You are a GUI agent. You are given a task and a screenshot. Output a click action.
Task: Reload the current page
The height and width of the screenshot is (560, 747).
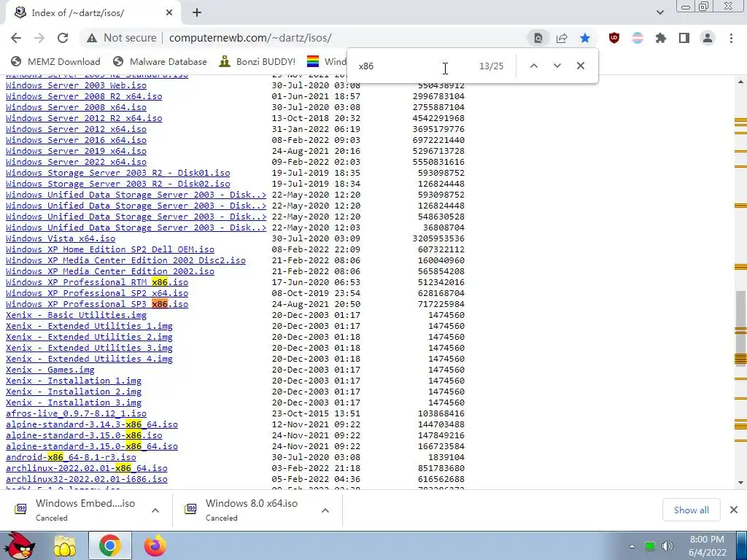(x=63, y=38)
